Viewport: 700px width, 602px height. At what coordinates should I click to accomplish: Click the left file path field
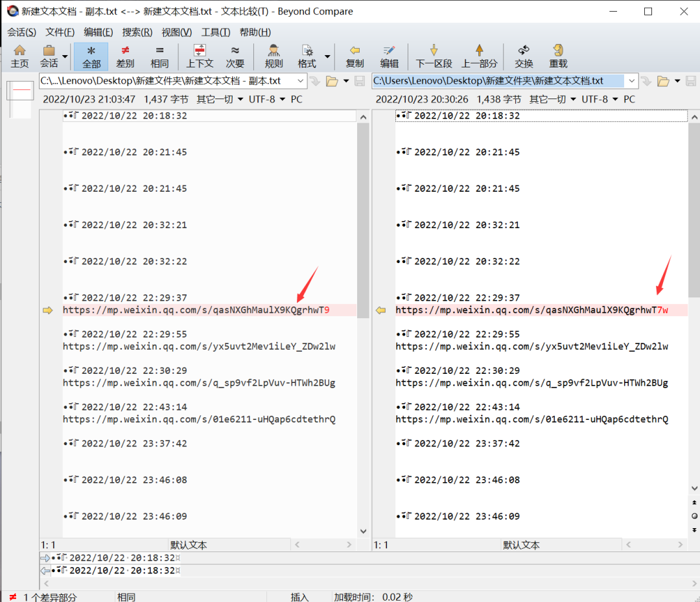[x=167, y=81]
